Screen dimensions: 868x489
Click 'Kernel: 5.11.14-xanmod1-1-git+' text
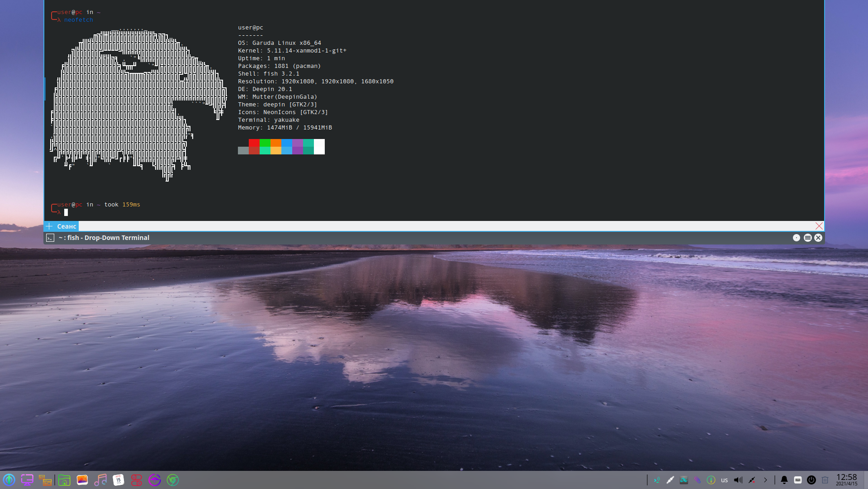pos(292,51)
